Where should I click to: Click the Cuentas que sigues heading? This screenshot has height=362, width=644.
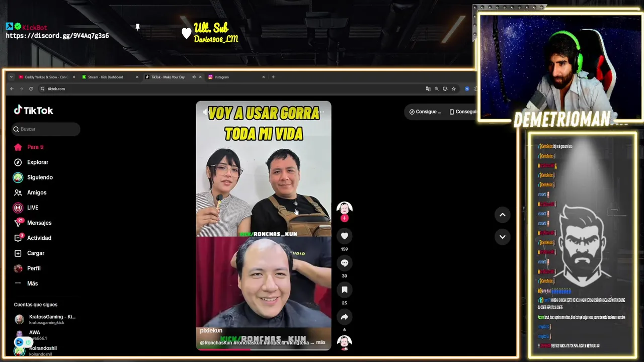(36, 305)
